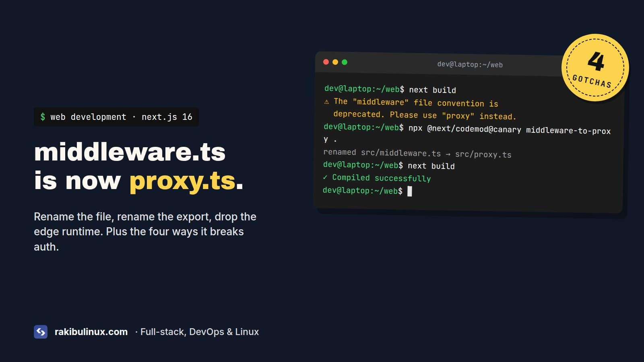Click the terminal cursor block at last prompt
Viewport: 644px width, 362px height.
[x=410, y=191]
